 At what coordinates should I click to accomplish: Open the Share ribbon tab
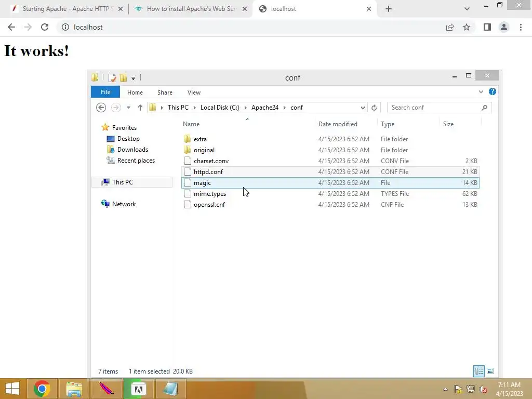(165, 92)
